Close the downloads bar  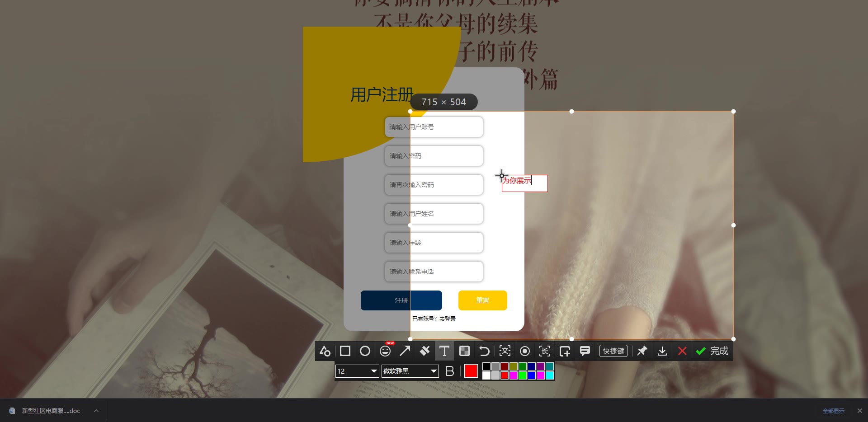pos(860,411)
